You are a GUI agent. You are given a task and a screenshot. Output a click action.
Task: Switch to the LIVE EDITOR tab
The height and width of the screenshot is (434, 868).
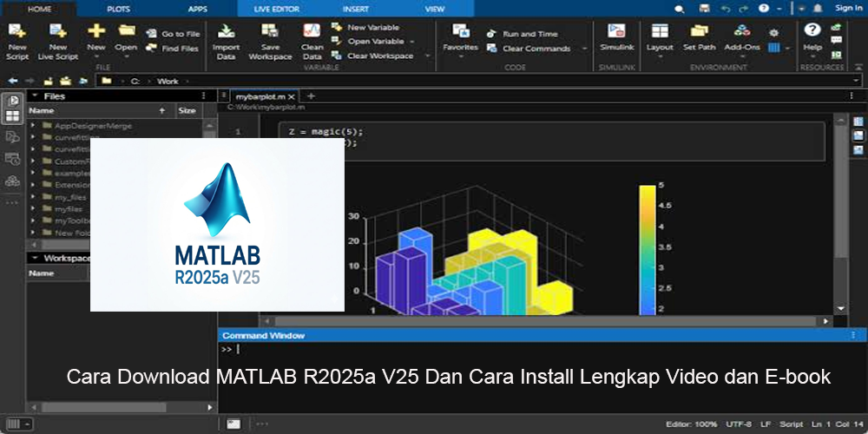click(x=277, y=9)
